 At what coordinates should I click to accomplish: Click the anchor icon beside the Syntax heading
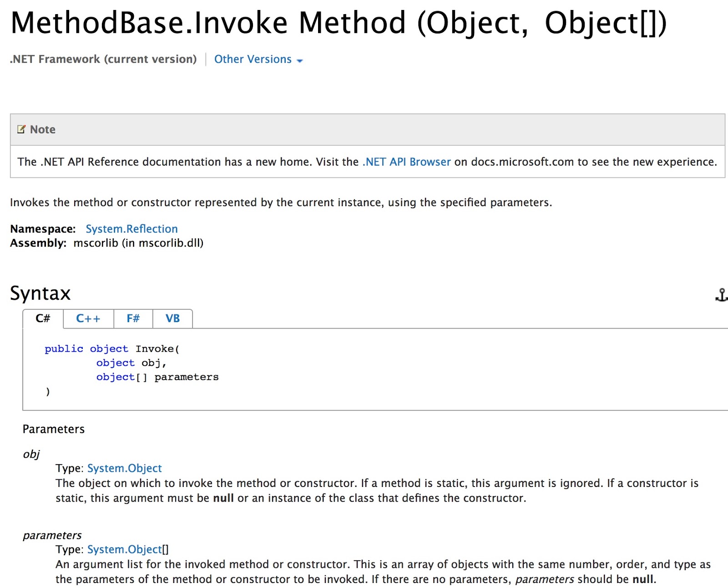tap(721, 295)
